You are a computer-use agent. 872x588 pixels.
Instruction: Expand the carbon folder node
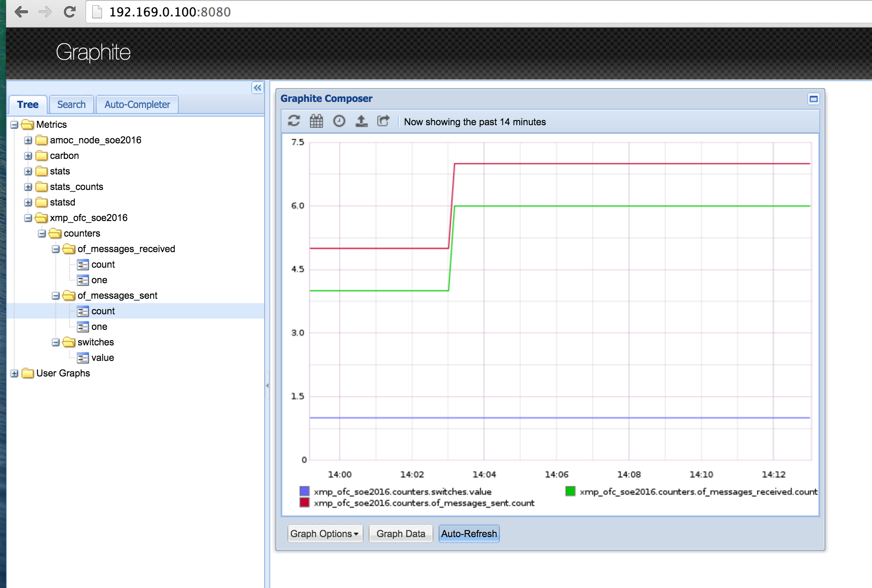[28, 156]
